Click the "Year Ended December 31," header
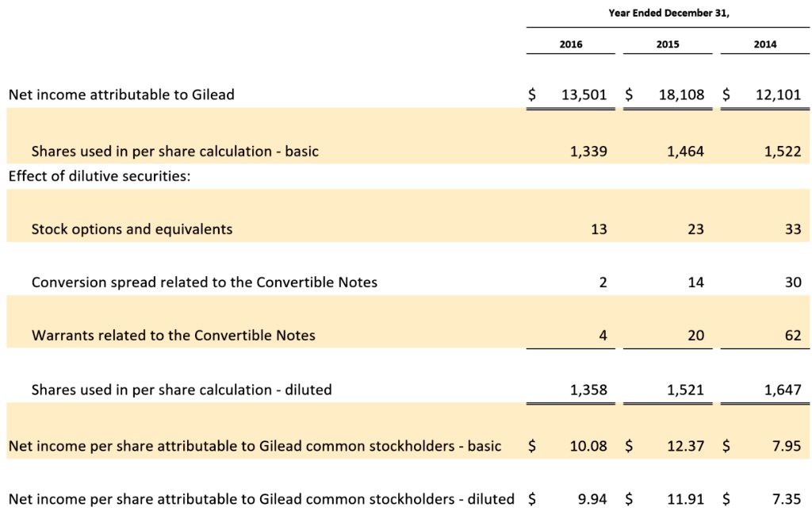812x511 pixels. (x=668, y=13)
